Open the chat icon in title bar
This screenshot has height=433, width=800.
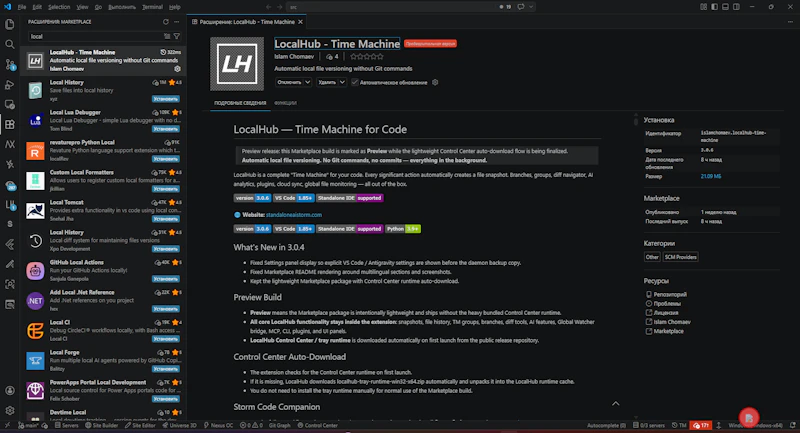pos(521,7)
